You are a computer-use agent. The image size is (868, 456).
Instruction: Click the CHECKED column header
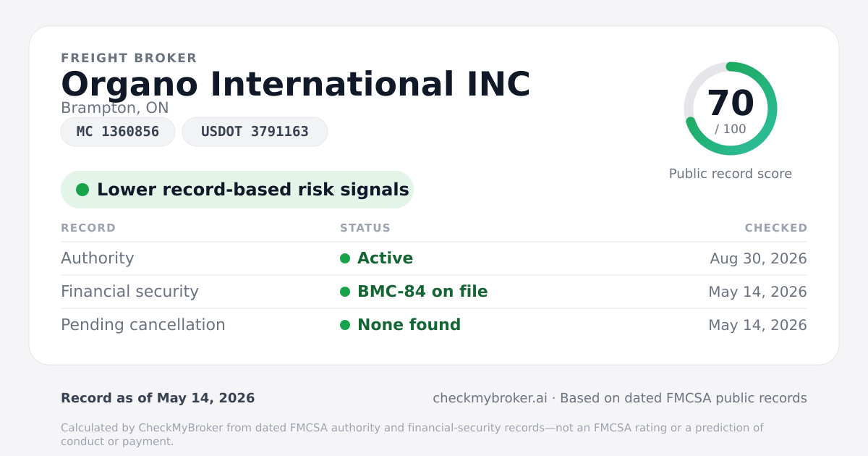coord(776,228)
